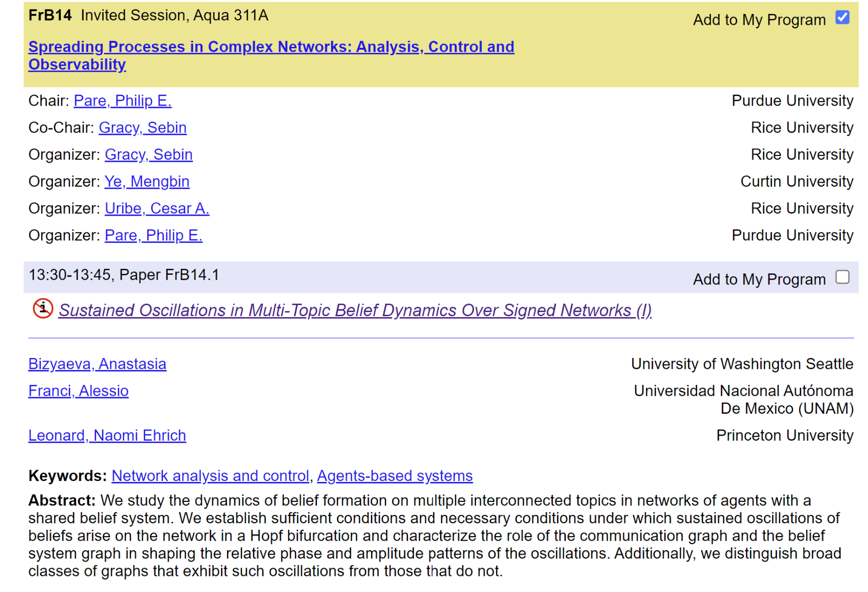This screenshot has width=868, height=592.
Task: Click author Bizyaeva, Anastasia link
Action: (97, 364)
